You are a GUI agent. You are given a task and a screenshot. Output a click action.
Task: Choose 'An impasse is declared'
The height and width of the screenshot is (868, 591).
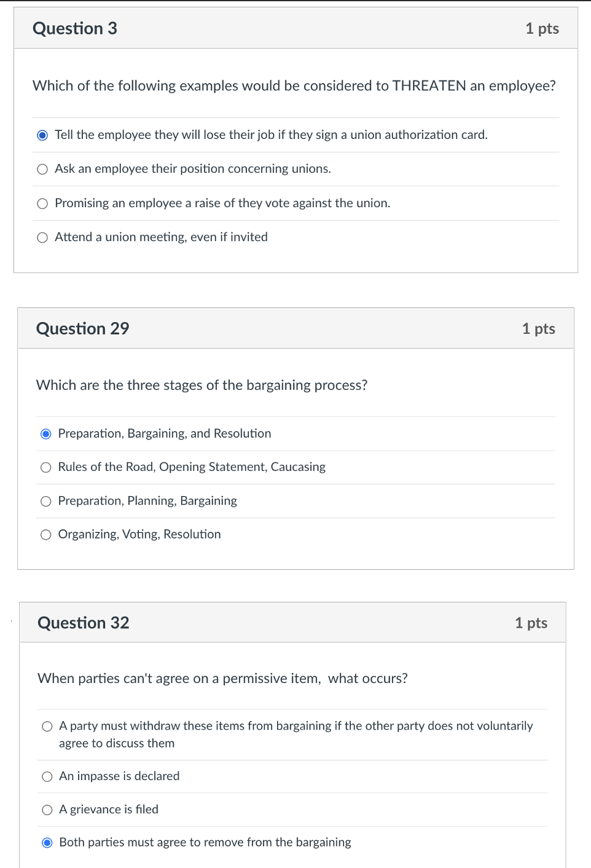(x=47, y=776)
